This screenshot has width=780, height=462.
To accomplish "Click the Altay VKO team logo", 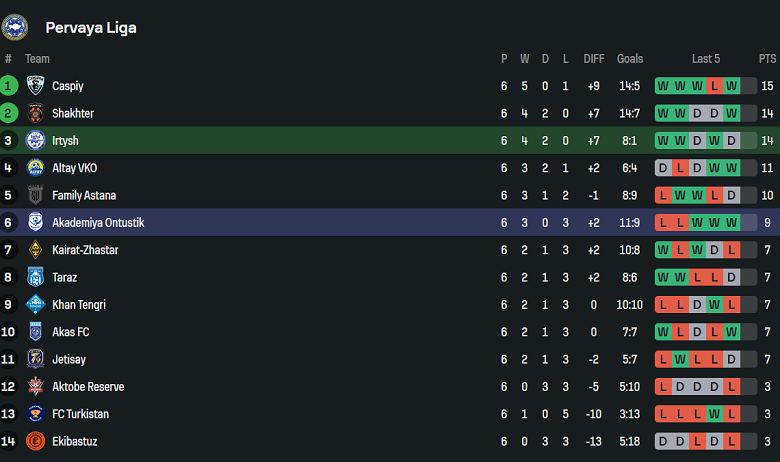I will pos(35,168).
